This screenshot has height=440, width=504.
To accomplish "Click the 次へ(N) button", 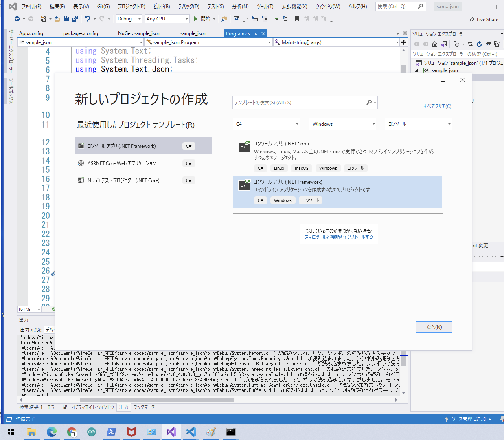I will [434, 327].
